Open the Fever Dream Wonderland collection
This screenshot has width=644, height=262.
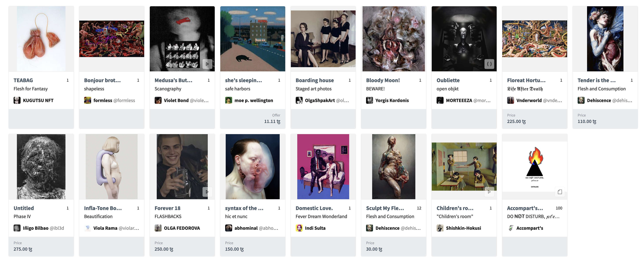click(x=321, y=216)
